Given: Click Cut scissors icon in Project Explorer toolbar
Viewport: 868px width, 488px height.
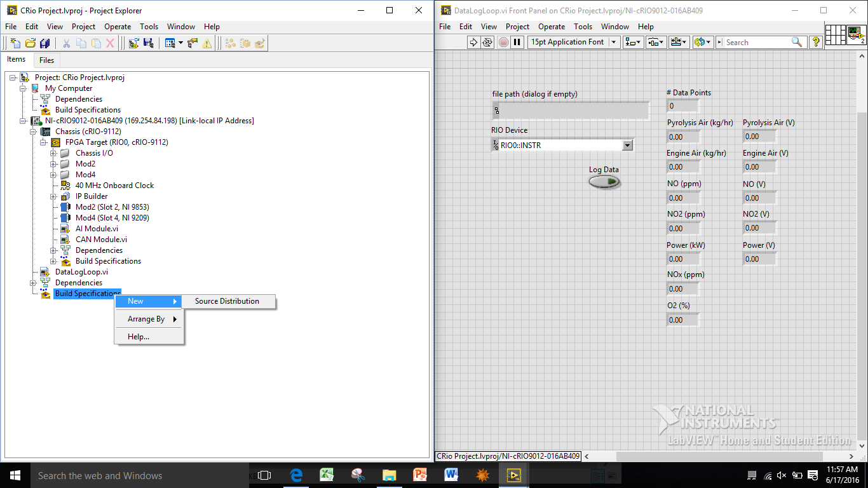Looking at the screenshot, I should (66, 43).
